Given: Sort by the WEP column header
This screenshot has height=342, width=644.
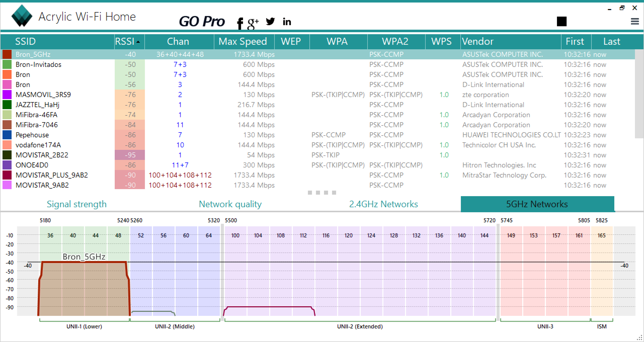Looking at the screenshot, I should (x=291, y=41).
